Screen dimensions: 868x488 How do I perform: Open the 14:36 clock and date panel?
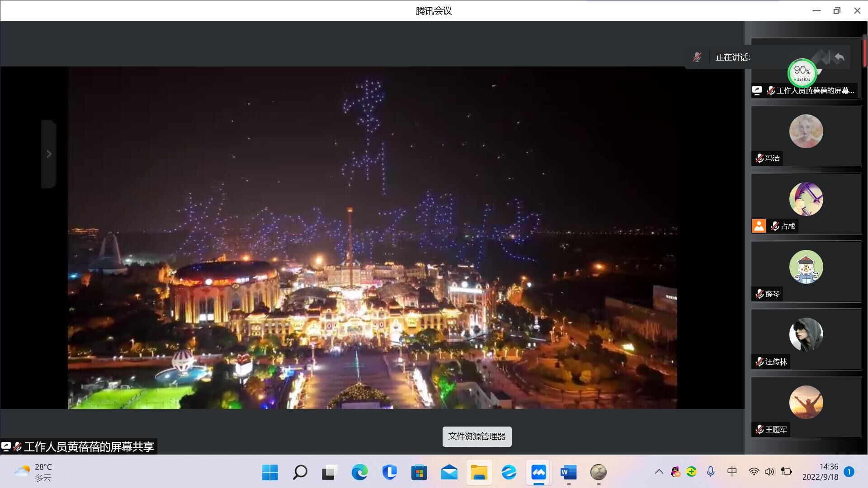point(820,472)
